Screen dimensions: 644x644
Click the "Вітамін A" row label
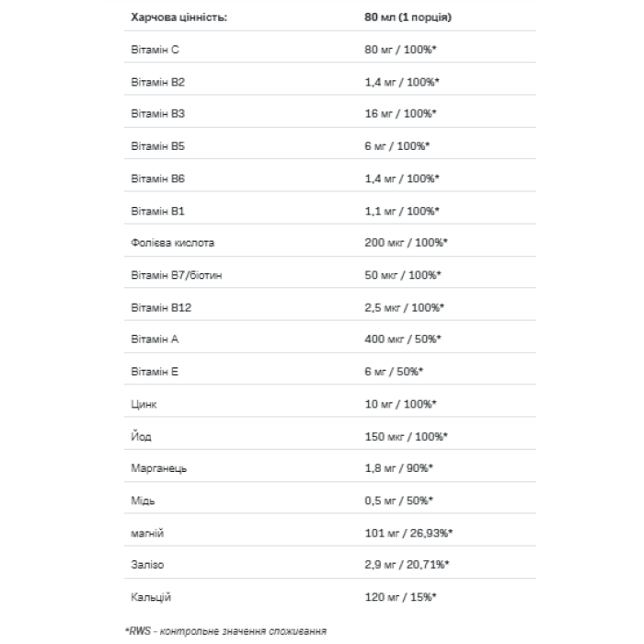(155, 339)
